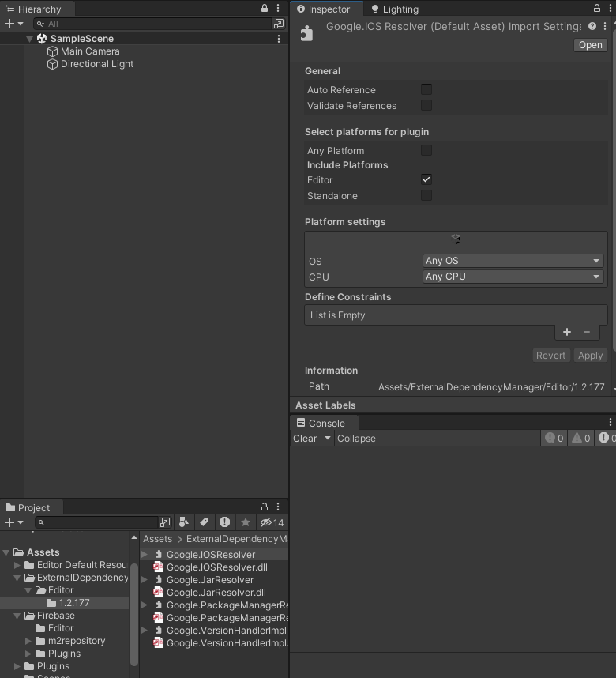The height and width of the screenshot is (678, 616).
Task: Click the Project folder tree scrollbar
Action: [x=134, y=614]
